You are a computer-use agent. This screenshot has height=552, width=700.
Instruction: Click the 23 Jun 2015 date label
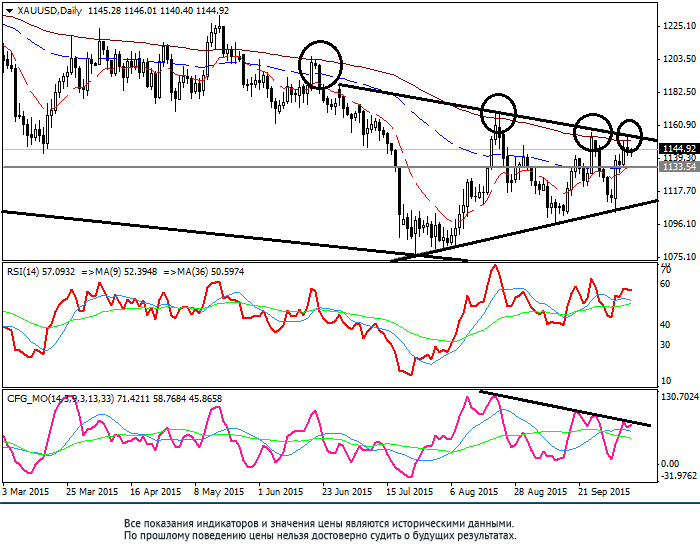point(347,492)
